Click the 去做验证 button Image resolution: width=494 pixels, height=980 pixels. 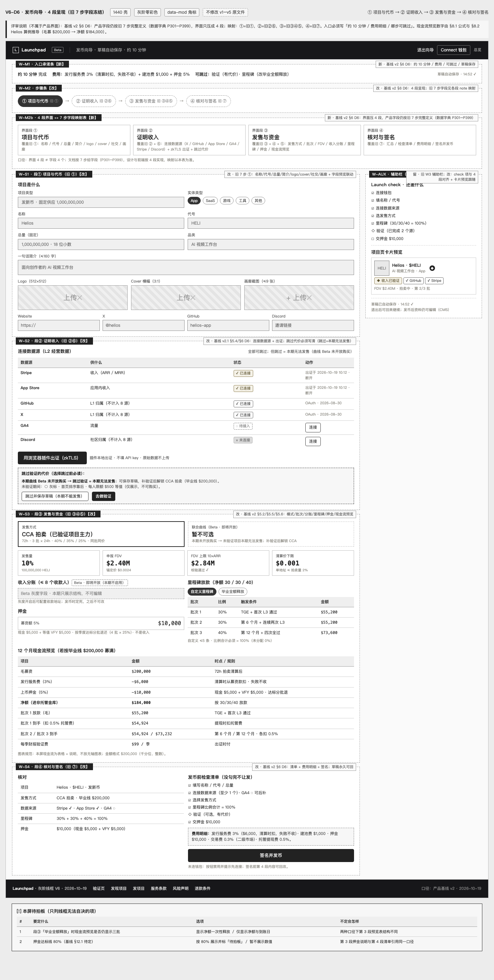pos(104,496)
